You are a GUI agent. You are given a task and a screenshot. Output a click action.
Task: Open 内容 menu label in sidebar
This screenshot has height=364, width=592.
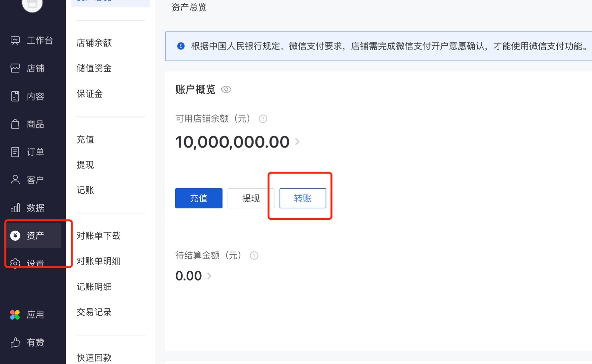pyautogui.click(x=36, y=96)
